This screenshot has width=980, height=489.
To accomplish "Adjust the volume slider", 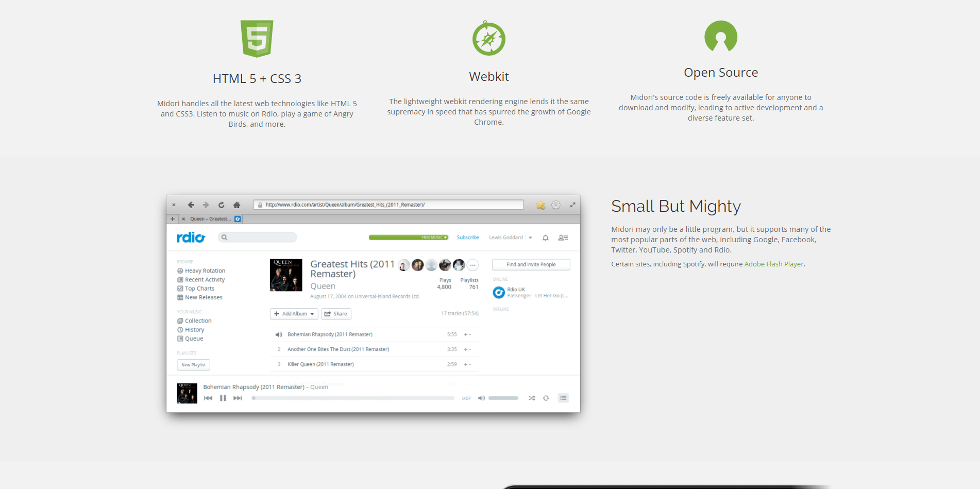I will point(503,398).
